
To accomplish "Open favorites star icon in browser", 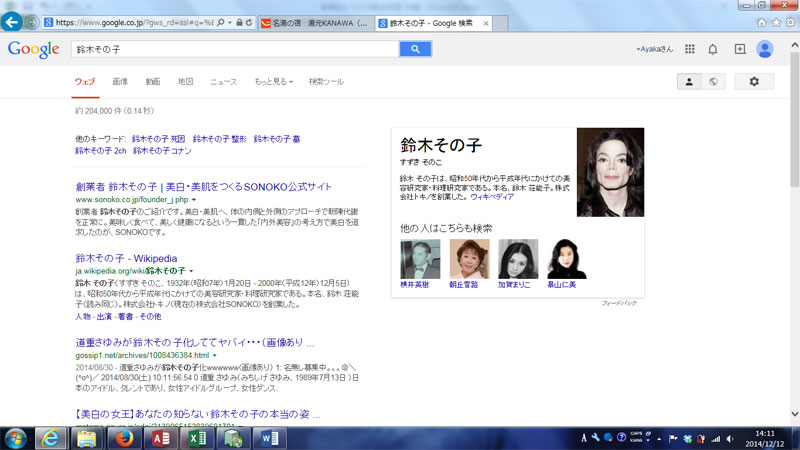I will 776,22.
